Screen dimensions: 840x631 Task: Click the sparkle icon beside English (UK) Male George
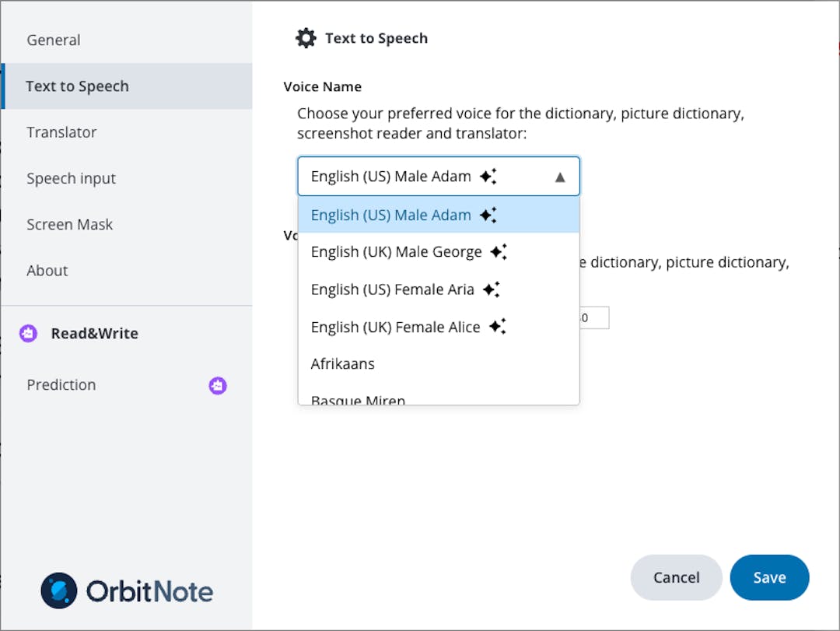499,251
